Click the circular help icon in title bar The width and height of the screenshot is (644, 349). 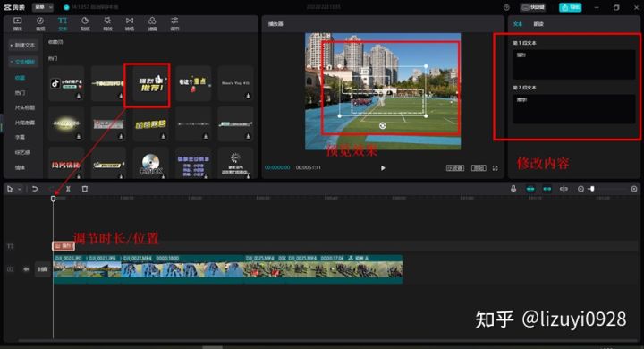click(x=506, y=7)
